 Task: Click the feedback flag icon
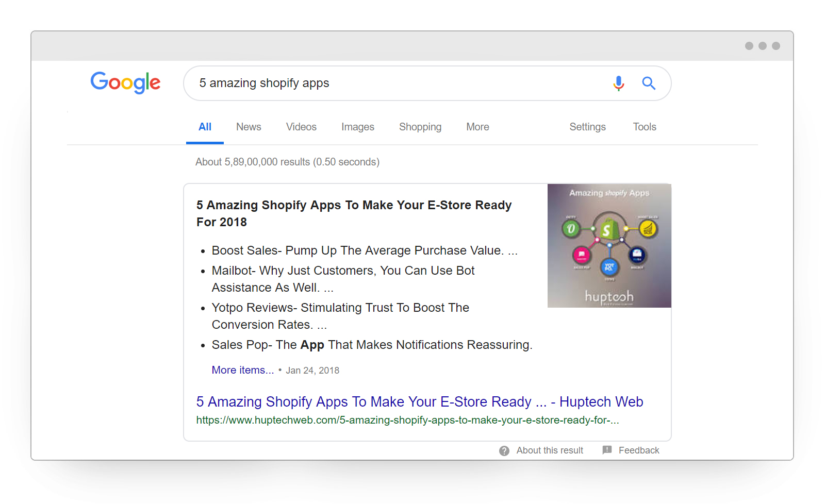(x=607, y=450)
